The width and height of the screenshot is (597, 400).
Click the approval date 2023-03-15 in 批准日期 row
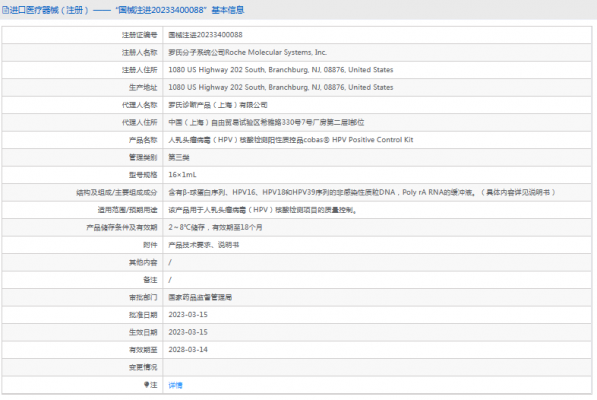click(188, 315)
